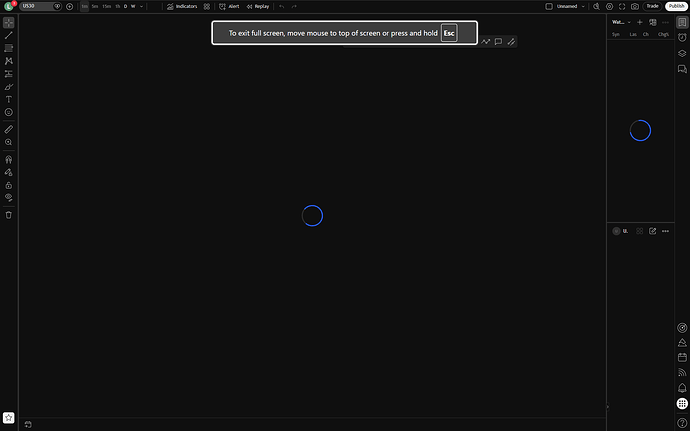Open the user profile avatar menu
The height and width of the screenshot is (431, 690).
pos(8,6)
